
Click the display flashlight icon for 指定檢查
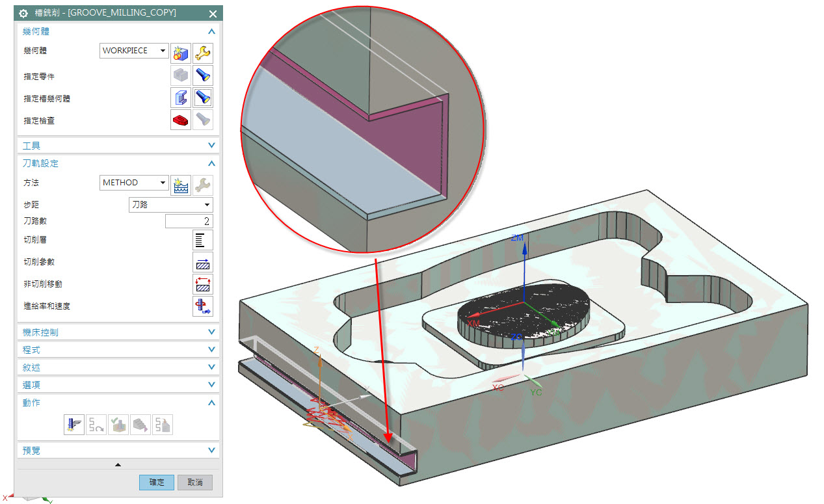coord(203,120)
